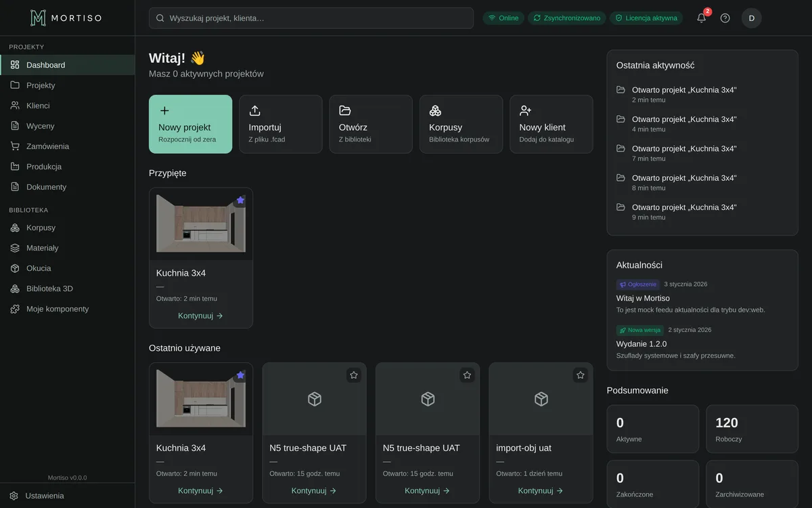Click Kontynuuj on the pinned Kuchnia 3x4 card

[x=201, y=316]
